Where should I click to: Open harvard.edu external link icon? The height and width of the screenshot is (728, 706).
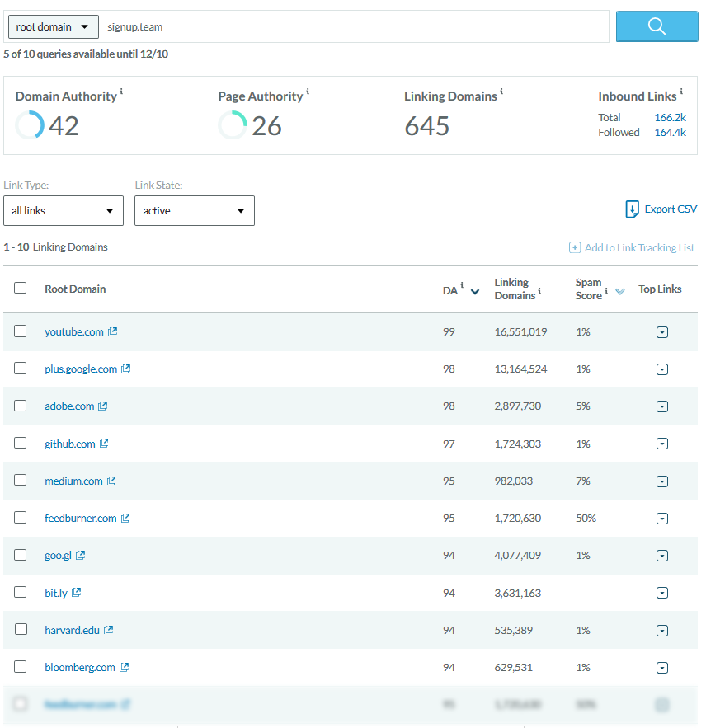(x=109, y=630)
